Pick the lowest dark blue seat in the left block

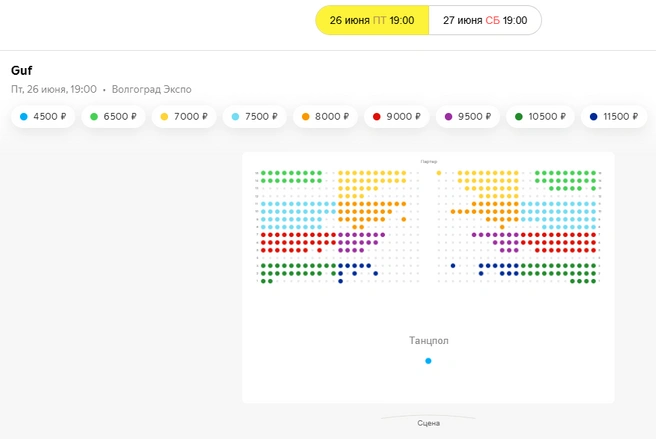pos(341,281)
